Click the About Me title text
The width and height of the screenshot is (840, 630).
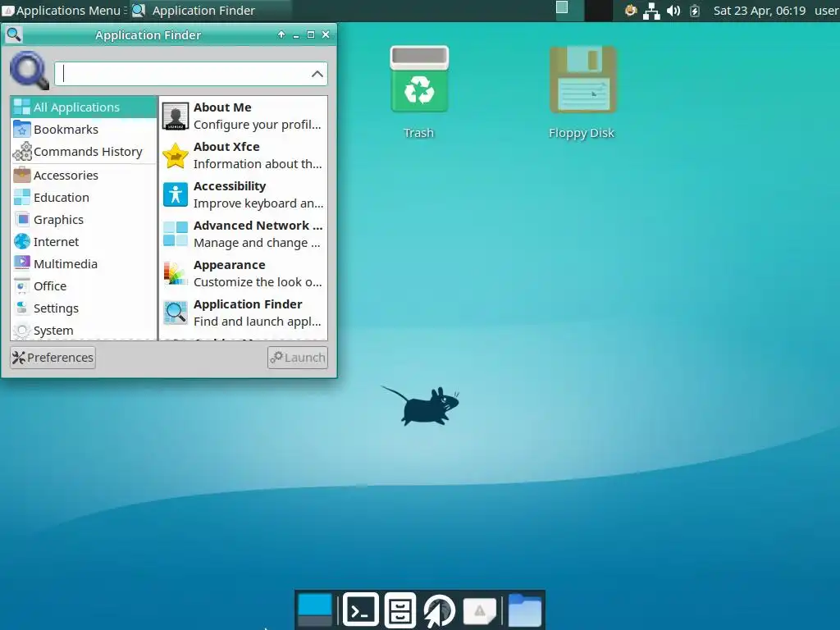pos(222,107)
